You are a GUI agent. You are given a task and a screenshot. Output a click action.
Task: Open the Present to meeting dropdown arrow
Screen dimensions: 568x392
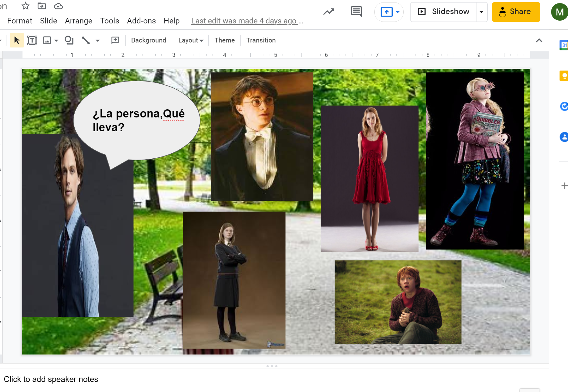tap(398, 12)
